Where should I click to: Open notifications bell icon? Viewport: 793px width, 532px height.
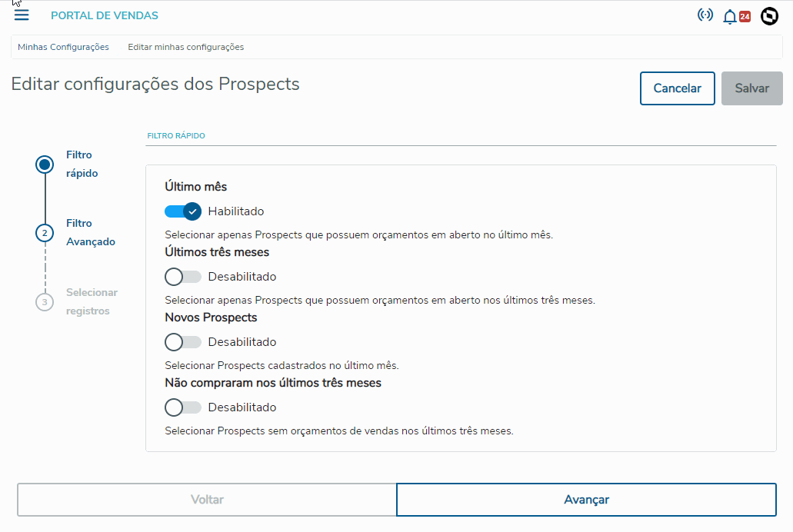tap(729, 16)
